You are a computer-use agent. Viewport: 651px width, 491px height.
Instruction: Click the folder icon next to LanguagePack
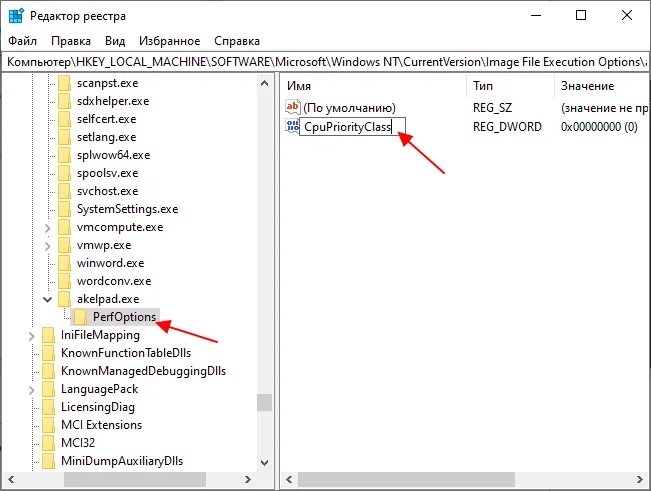click(x=48, y=389)
